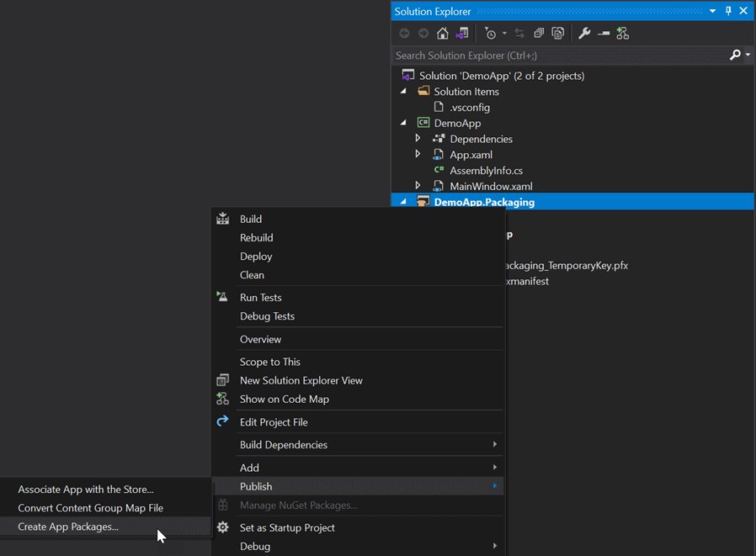Image resolution: width=756 pixels, height=556 pixels.
Task: Switch views using the Solutions and Folders icon
Action: tap(461, 34)
